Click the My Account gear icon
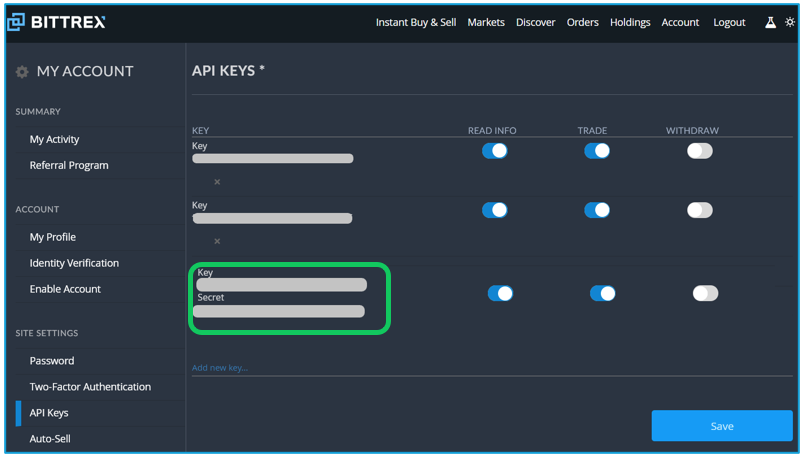This screenshot has height=458, width=803. pos(22,72)
